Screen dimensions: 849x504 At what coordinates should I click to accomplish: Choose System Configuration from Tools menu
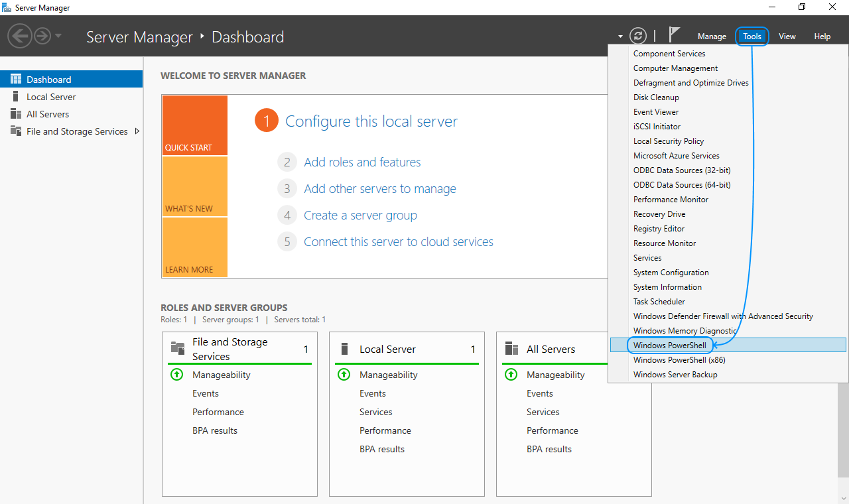728,273
